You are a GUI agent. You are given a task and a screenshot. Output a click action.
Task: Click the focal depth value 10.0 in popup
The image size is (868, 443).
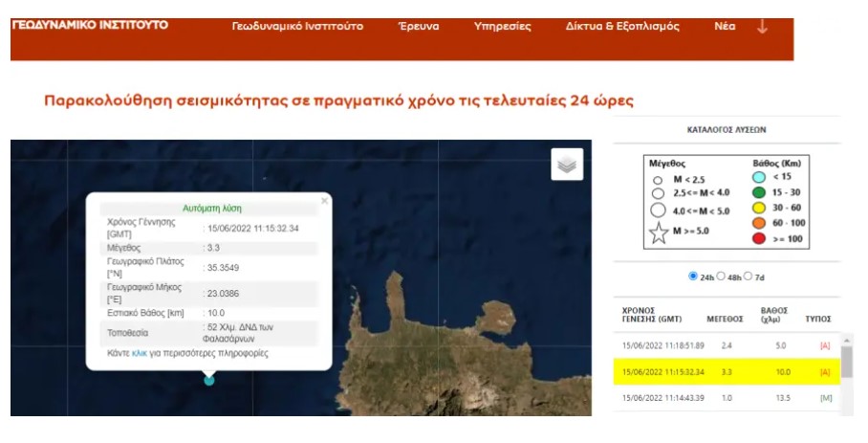(216, 313)
